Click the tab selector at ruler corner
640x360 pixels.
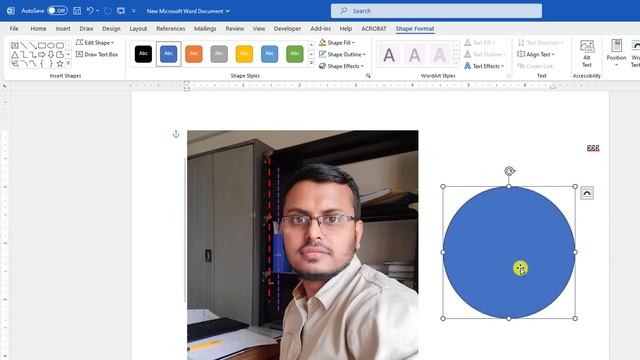coord(5,86)
